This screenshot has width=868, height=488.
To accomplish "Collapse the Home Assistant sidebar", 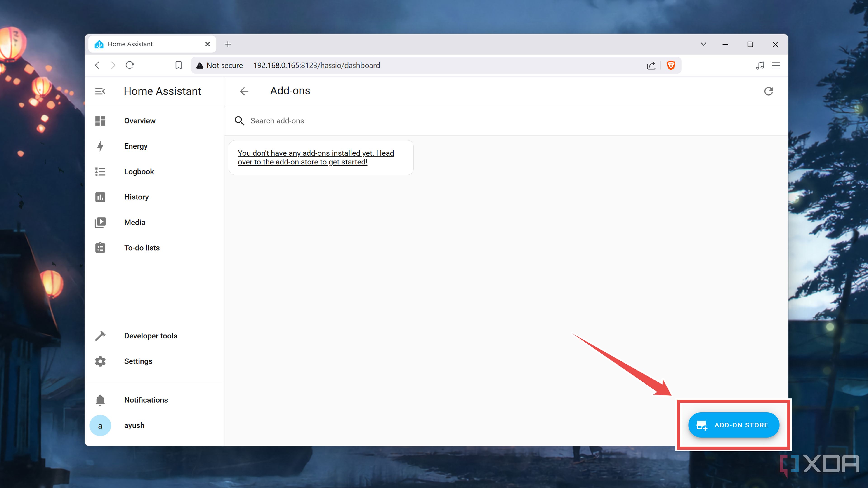I will [x=100, y=91].
